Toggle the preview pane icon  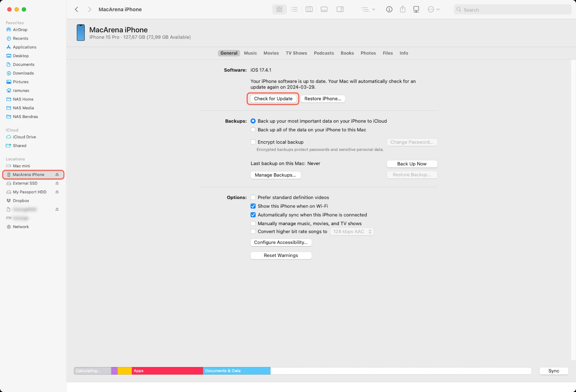[x=340, y=10]
